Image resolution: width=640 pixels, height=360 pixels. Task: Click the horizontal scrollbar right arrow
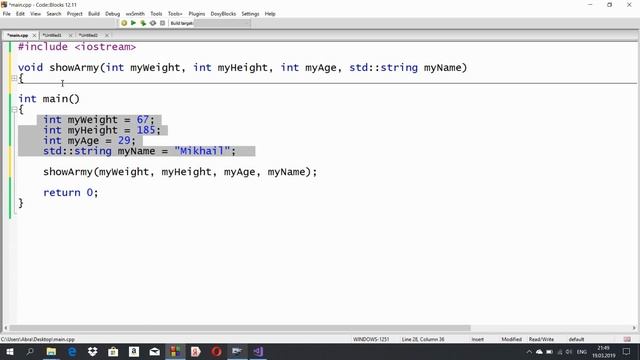pos(634,328)
